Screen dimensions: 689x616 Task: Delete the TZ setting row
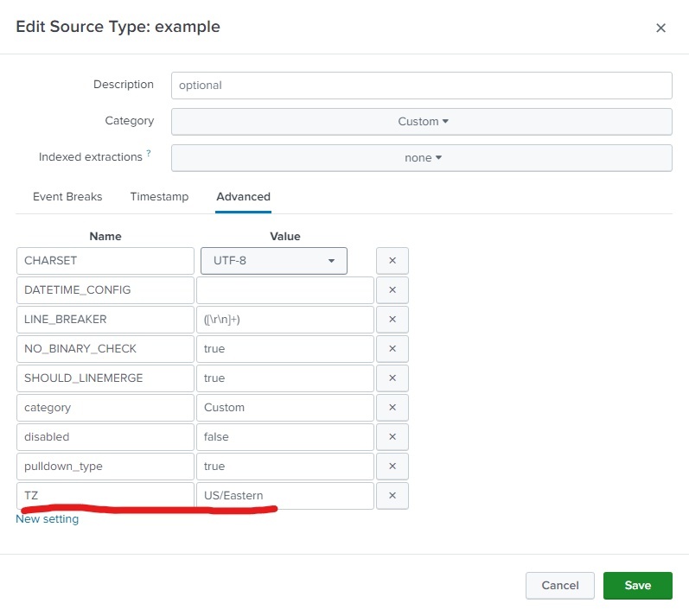tap(392, 496)
